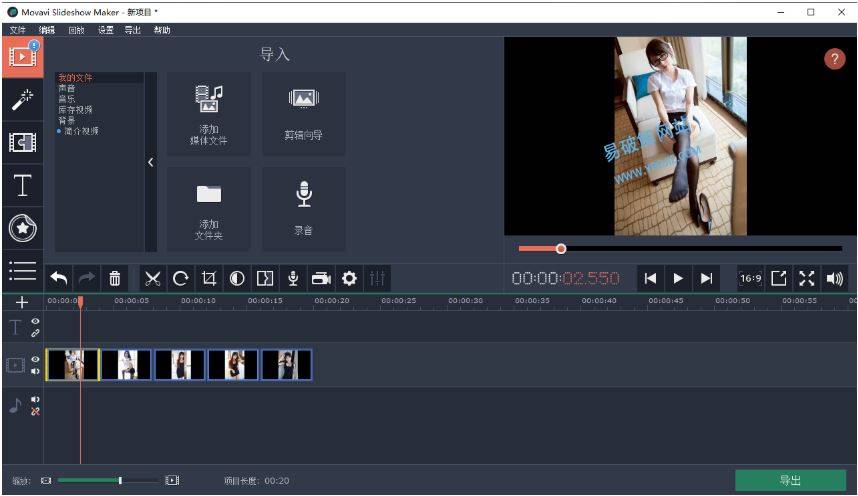Toggle preview volume speaker icon
This screenshot has width=858, height=496.
pos(834,279)
